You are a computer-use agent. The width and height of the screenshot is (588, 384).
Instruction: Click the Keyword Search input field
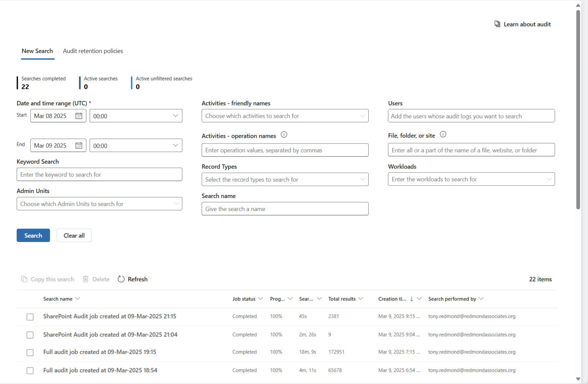[x=100, y=174]
